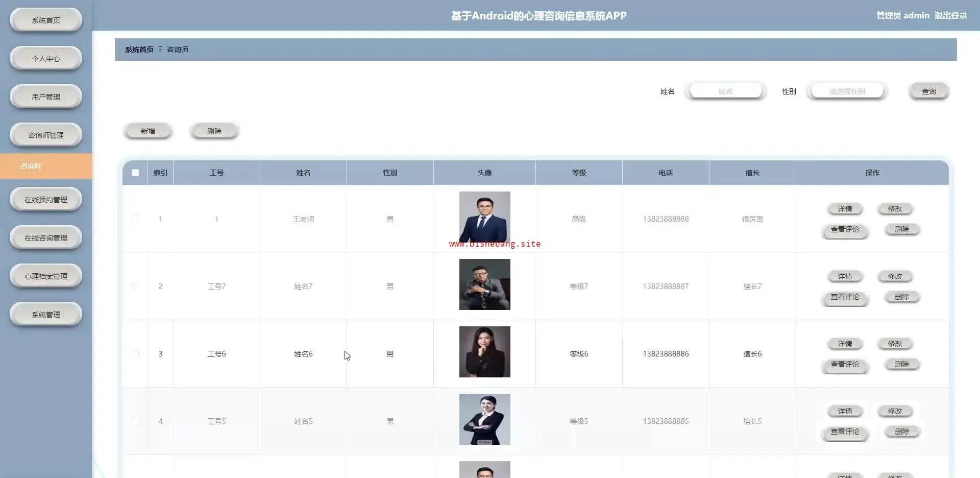The width and height of the screenshot is (980, 478).
Task: Click phone number 13823888888
Action: [666, 219]
